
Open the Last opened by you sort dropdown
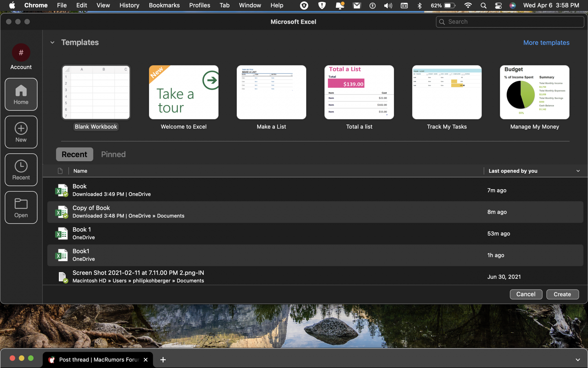[578, 171]
